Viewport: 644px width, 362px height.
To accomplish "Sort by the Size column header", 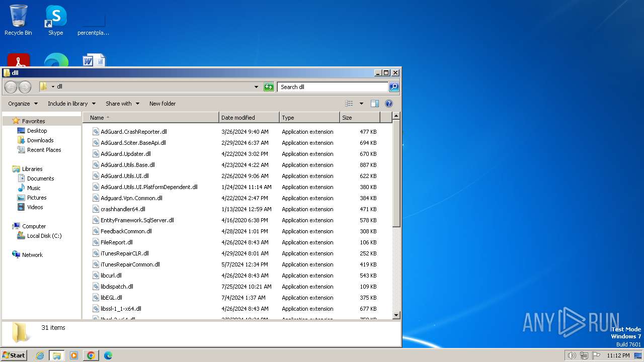I will coord(360,118).
